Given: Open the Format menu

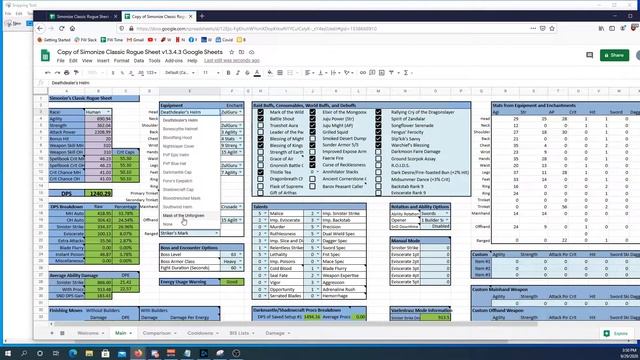Looking at the screenshot, I should (121, 60).
